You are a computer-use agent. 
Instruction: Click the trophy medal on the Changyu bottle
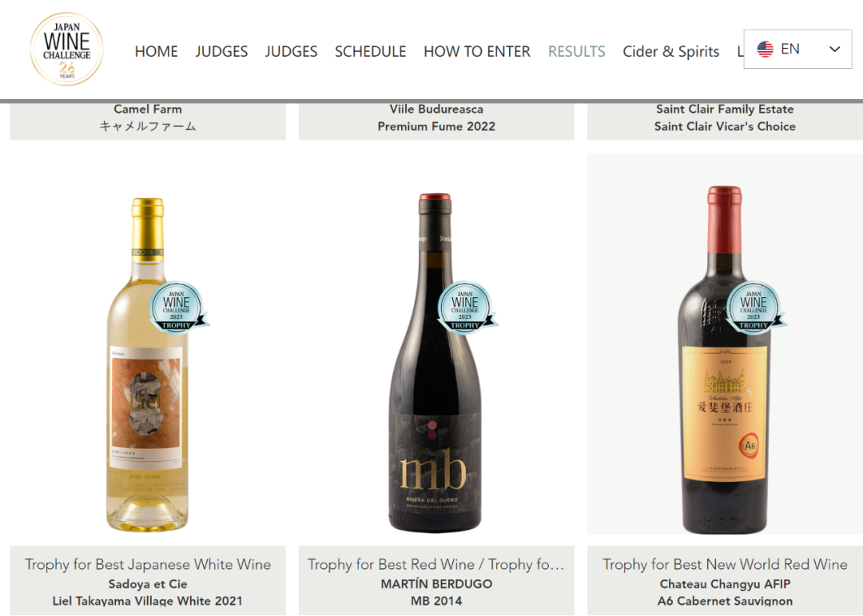[755, 307]
